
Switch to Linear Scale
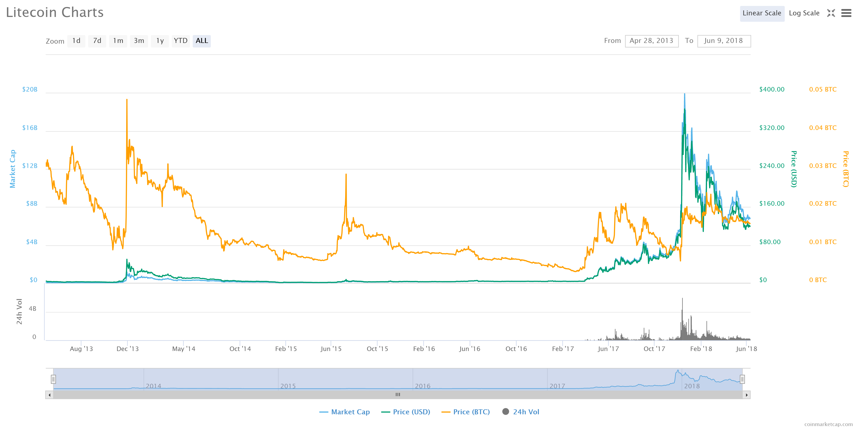point(762,14)
